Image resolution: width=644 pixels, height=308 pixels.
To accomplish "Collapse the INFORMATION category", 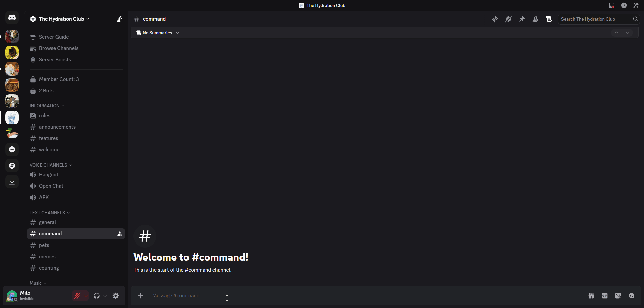I will tap(47, 106).
